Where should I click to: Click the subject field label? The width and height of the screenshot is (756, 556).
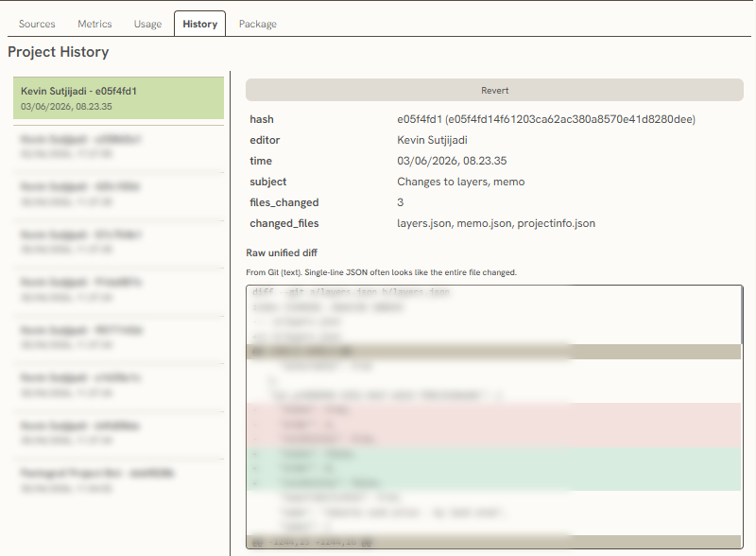[x=268, y=182]
